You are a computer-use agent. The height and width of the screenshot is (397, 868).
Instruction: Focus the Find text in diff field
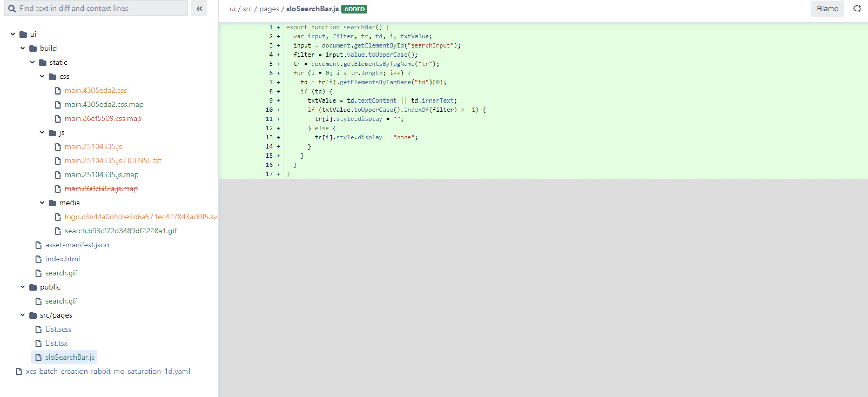click(x=101, y=8)
